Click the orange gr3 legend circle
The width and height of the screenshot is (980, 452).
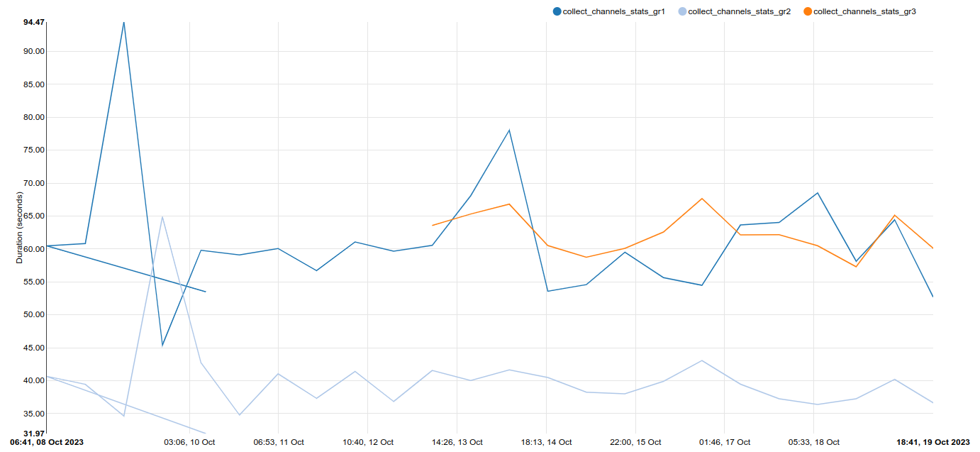[x=808, y=11]
